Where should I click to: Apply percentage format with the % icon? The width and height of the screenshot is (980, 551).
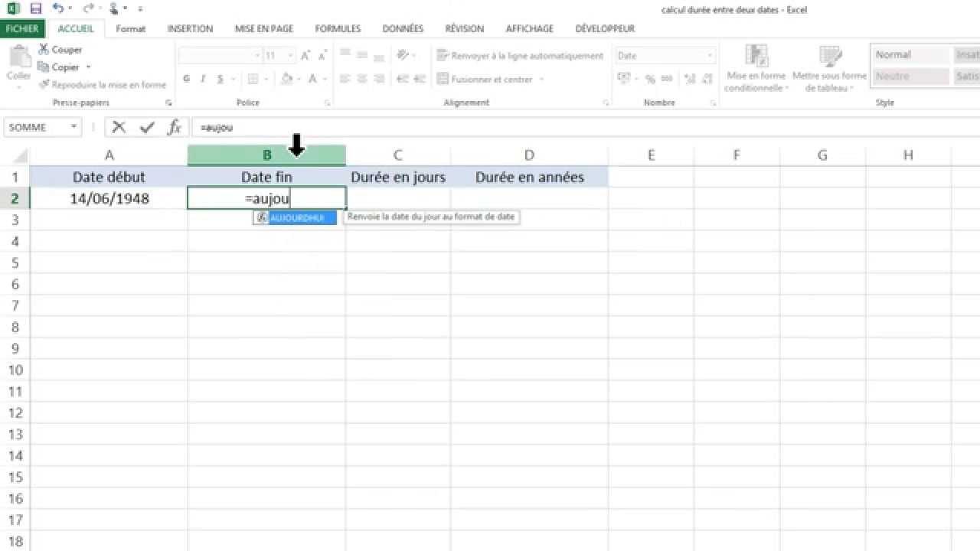[x=649, y=78]
